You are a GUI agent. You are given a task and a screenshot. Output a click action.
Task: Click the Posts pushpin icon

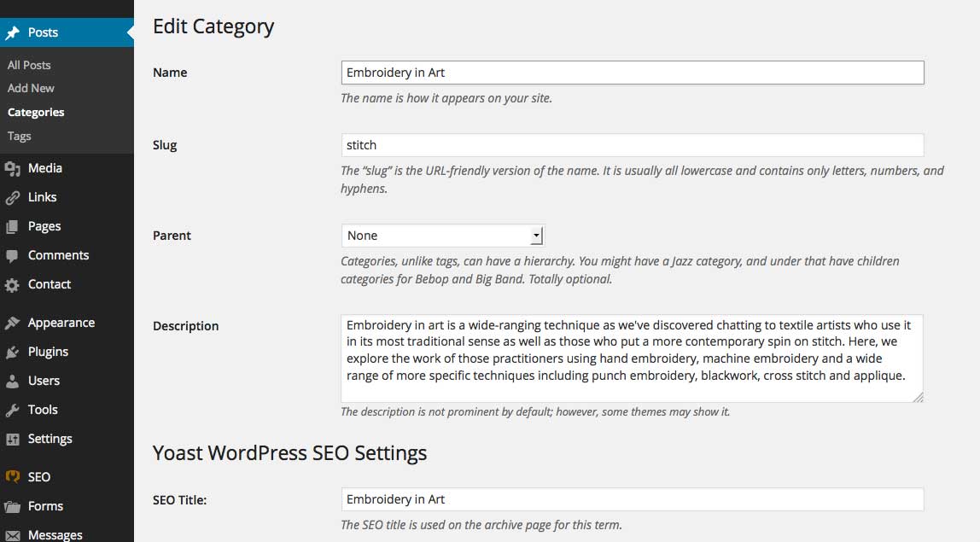(x=13, y=32)
